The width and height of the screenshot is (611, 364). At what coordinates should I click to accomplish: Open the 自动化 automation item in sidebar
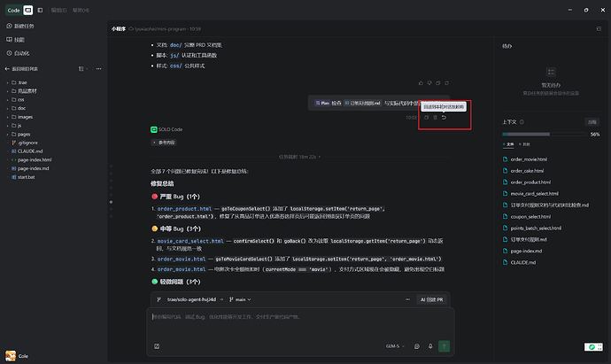pos(18,53)
